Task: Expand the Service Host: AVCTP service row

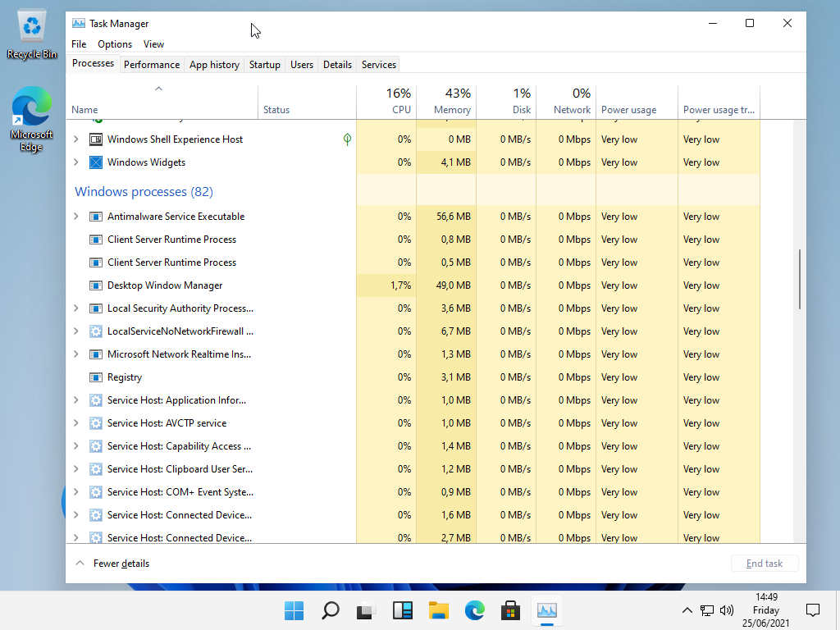Action: coord(76,423)
